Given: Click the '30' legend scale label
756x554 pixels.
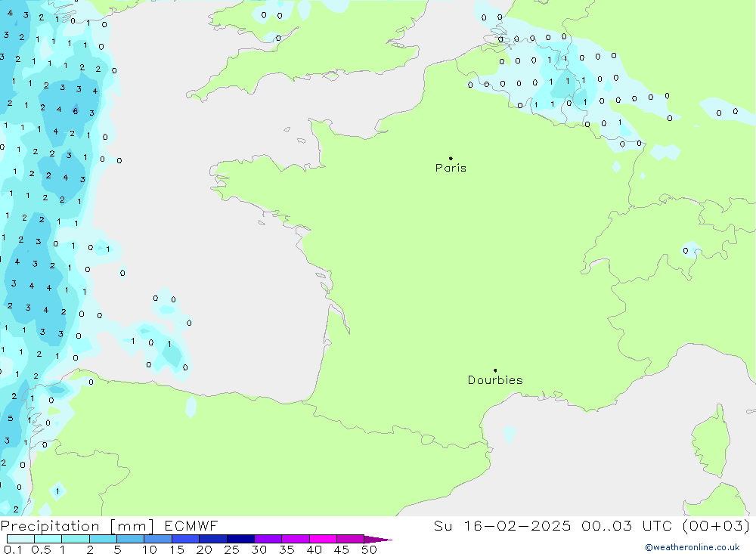Looking at the screenshot, I should [x=259, y=549].
